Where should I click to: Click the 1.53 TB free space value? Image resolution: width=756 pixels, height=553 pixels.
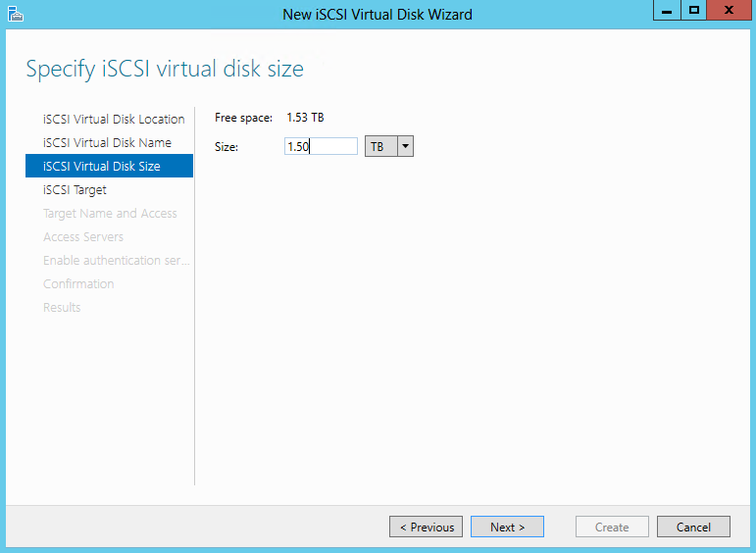coord(305,118)
